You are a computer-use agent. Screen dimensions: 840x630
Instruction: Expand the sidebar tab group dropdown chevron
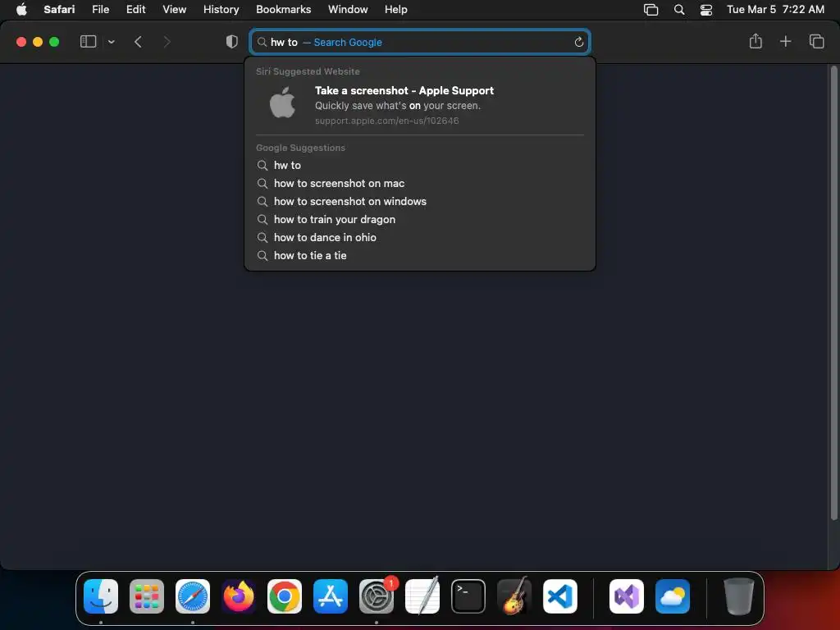coord(111,42)
